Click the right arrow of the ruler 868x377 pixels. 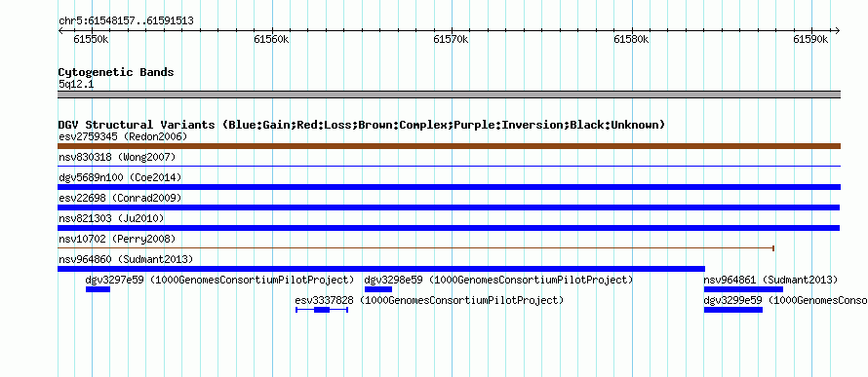(x=837, y=31)
